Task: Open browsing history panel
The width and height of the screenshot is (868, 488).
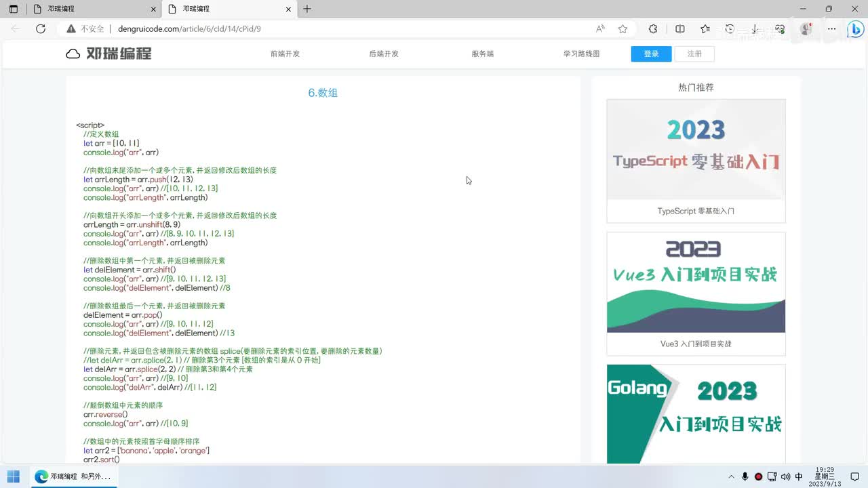Action: coord(730,28)
